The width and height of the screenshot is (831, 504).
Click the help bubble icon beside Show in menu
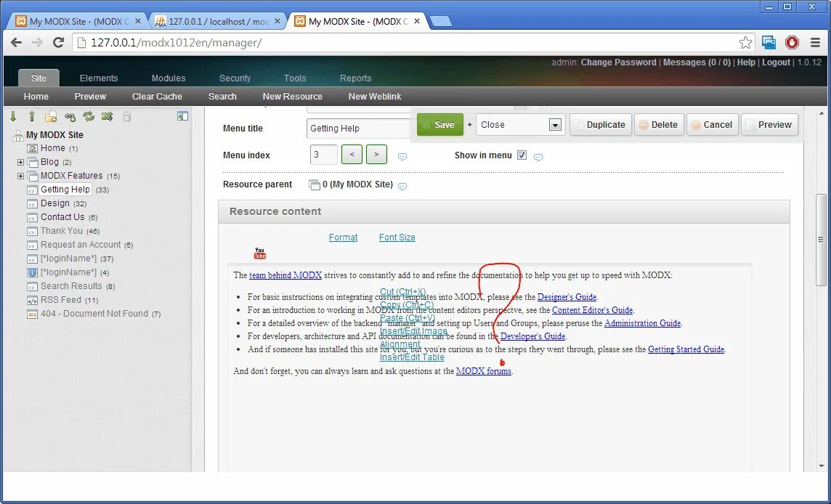538,158
